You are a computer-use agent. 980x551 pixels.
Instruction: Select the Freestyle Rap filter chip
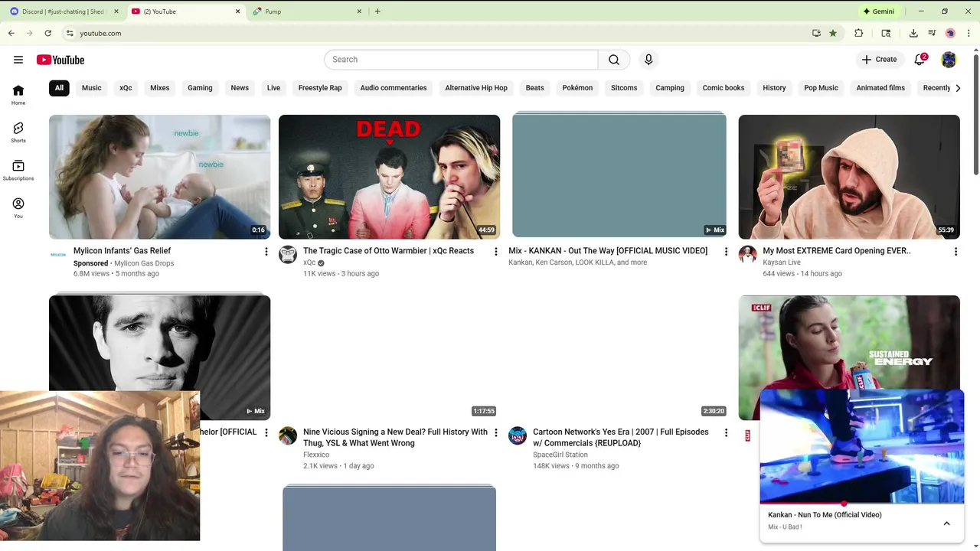[320, 88]
